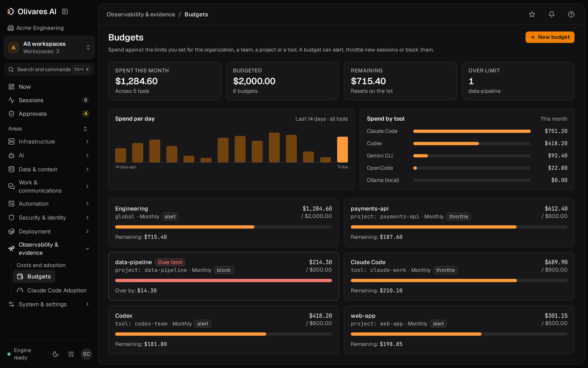Click the Today bar in Spend per day
Screen dimensions: 588x368
pyautogui.click(x=342, y=149)
